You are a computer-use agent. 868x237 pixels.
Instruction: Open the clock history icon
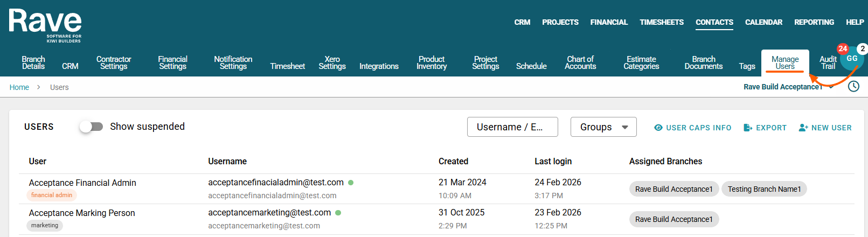(853, 86)
